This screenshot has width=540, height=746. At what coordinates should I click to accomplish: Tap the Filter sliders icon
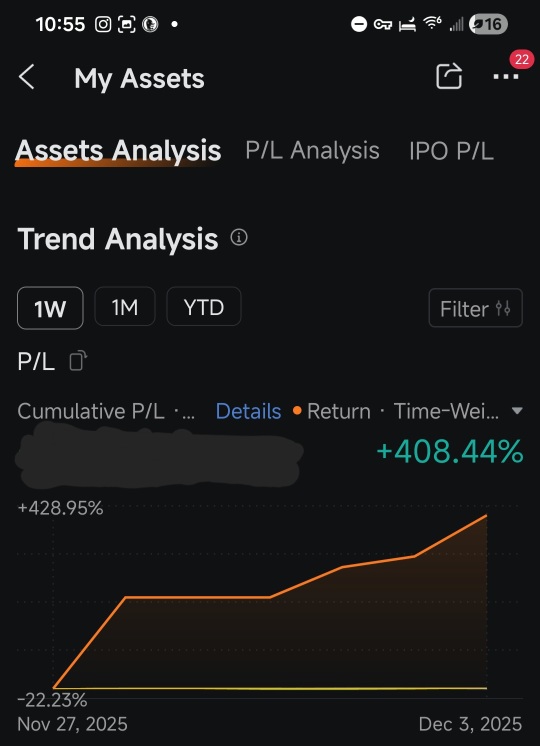(503, 309)
